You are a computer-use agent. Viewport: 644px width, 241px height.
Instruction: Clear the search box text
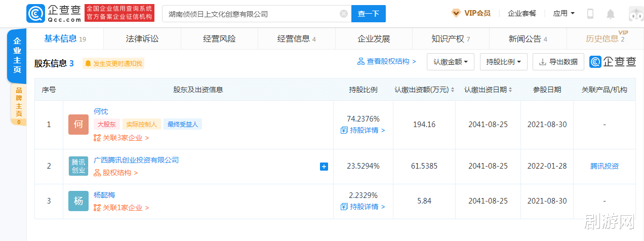[344, 14]
